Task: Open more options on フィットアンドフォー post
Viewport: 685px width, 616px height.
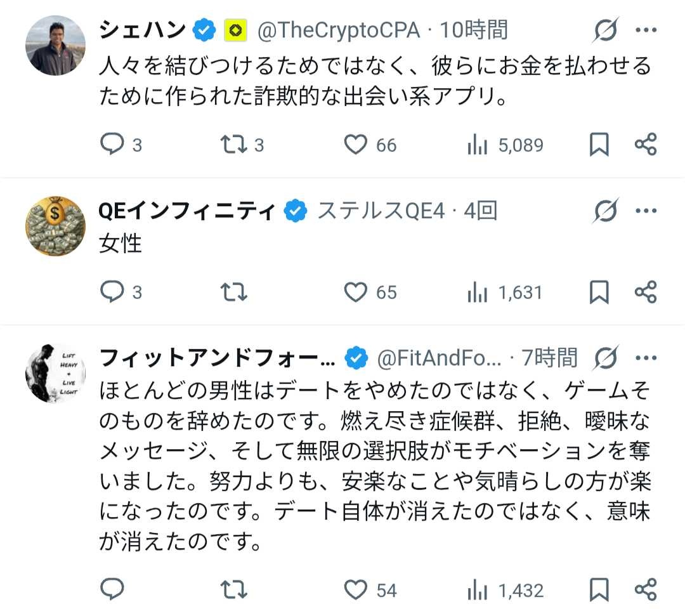Action: [x=646, y=358]
